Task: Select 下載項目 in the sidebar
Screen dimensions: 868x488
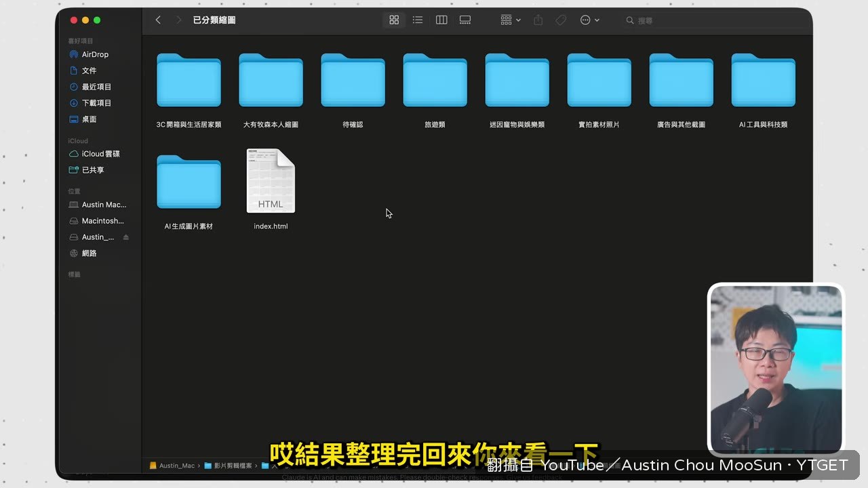Action: pyautogui.click(x=96, y=103)
